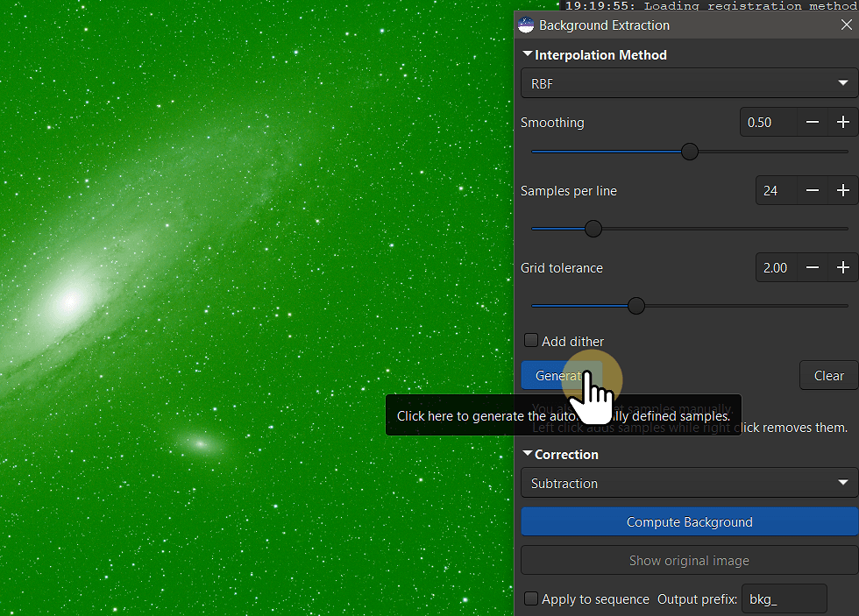Decrease Grid tolerance with minus button
This screenshot has width=859, height=616.
click(813, 268)
